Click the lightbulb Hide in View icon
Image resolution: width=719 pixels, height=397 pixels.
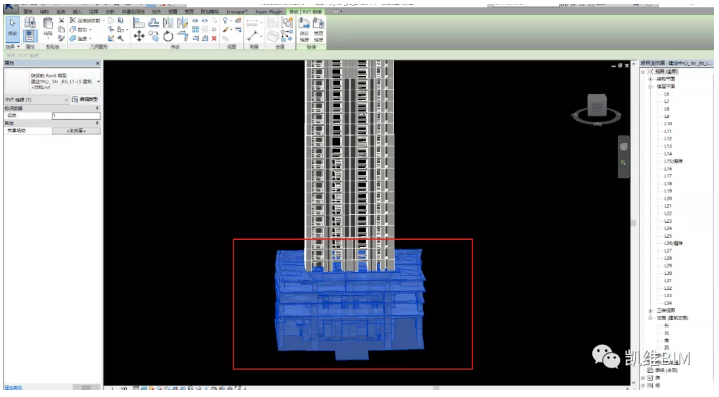click(x=225, y=21)
